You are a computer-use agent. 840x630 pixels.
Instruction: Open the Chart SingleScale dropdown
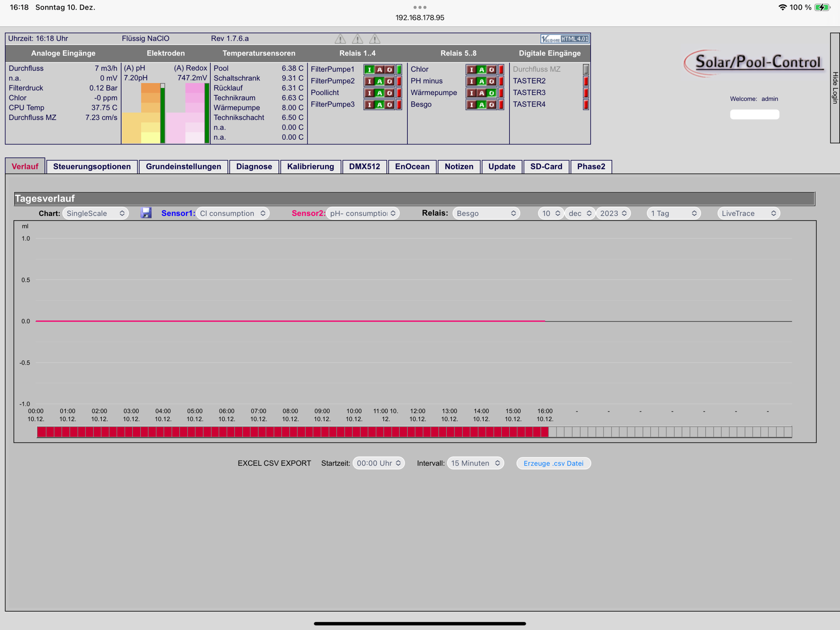point(96,213)
